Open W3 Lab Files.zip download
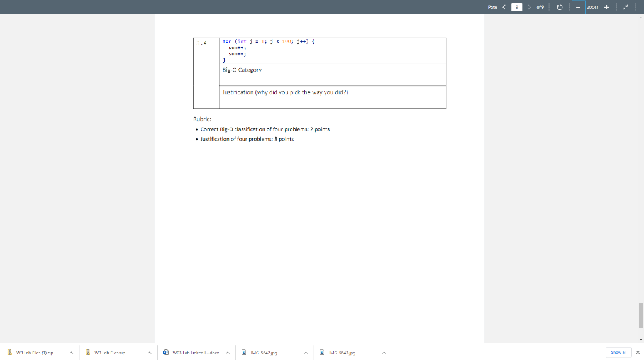644x362 pixels. click(109, 353)
